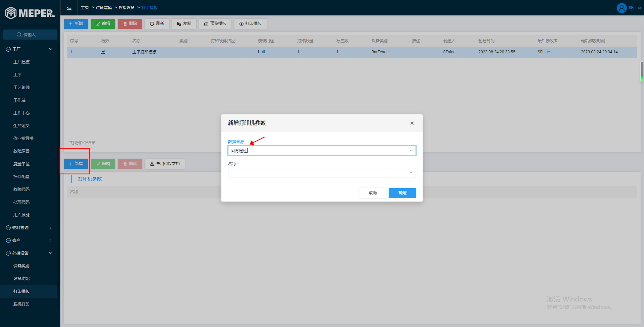644x327 pixels.
Task: Click top toolbar 编辑 button
Action: pos(103,23)
